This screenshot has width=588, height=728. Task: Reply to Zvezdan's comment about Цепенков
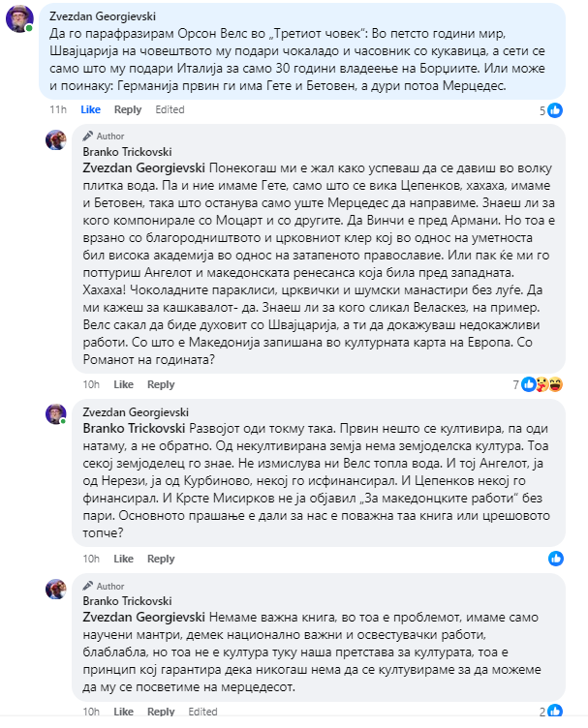[161, 559]
